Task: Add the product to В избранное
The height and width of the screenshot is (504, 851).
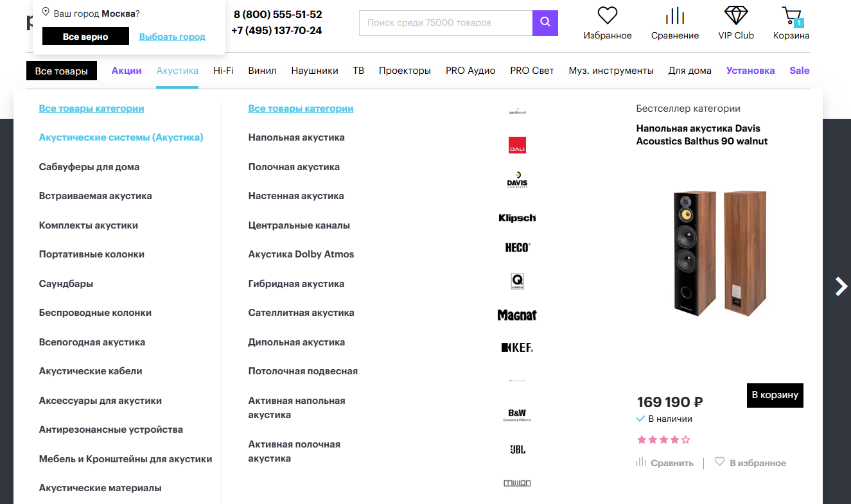Action: click(x=750, y=462)
